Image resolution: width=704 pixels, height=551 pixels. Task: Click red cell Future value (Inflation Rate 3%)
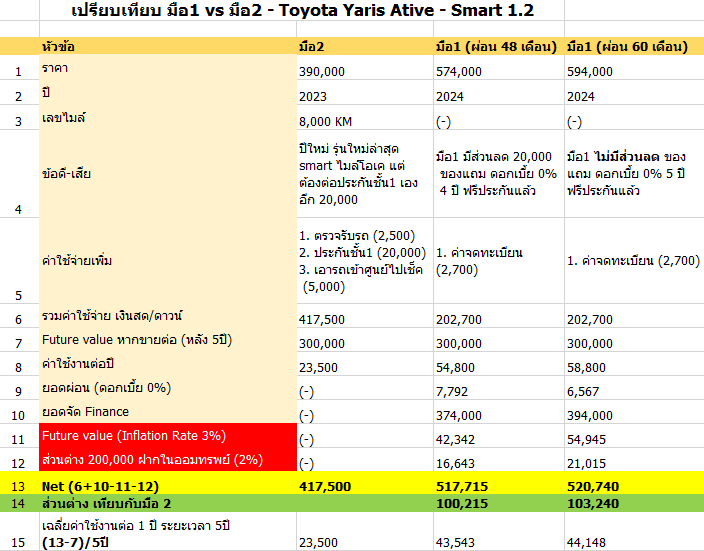click(168, 436)
